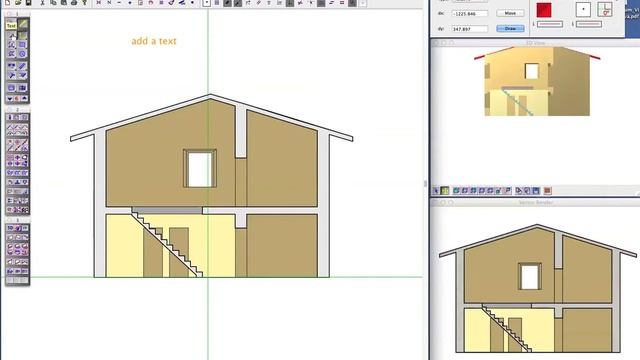The image size is (640, 360).
Task: Click the pointer icon in the 3D View toolbar
Action: pyautogui.click(x=436, y=191)
